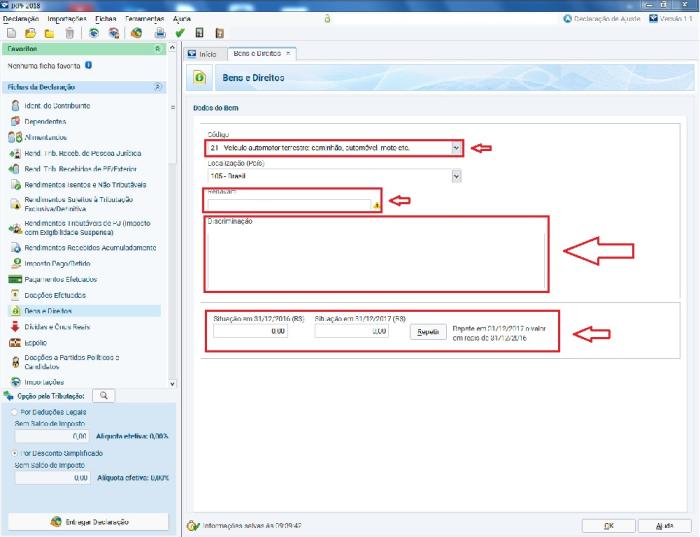Click the Entregar Declaração button
This screenshot has width=700, height=537.
[87, 521]
